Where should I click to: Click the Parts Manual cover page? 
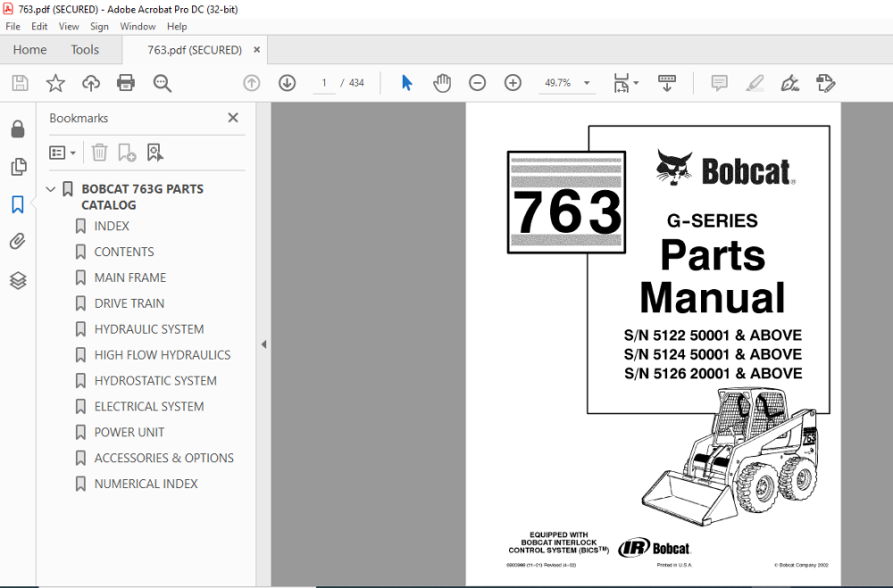(654, 344)
